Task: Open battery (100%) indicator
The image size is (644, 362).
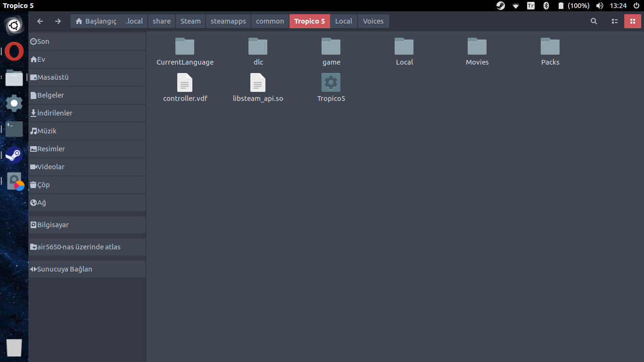Action: 574,6
